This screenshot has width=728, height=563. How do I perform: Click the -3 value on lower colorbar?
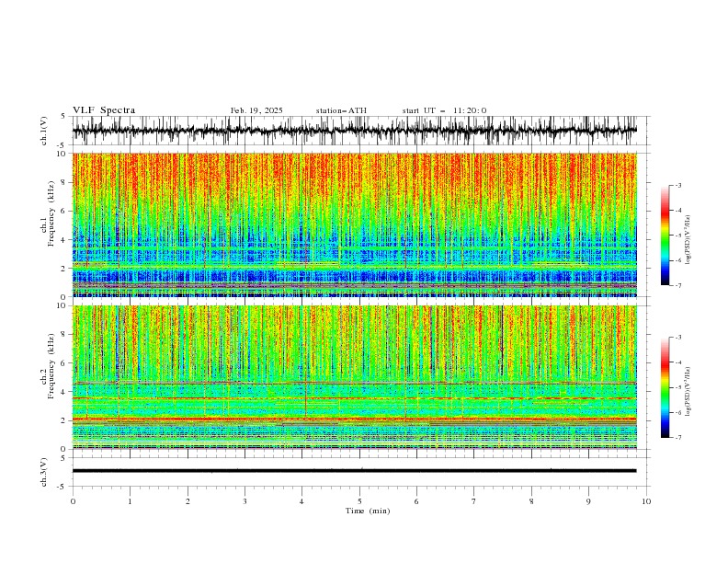coord(678,338)
